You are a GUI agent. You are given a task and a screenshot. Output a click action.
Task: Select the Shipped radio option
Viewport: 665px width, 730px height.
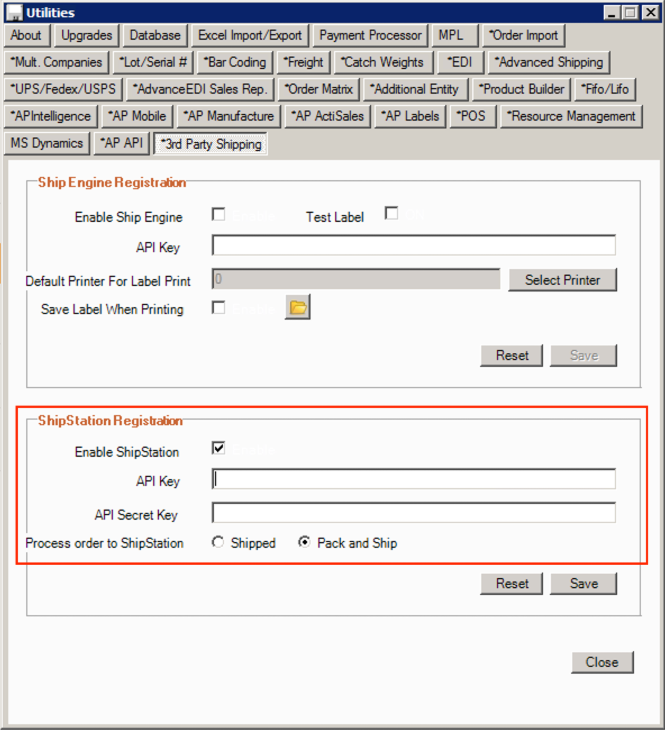click(218, 543)
